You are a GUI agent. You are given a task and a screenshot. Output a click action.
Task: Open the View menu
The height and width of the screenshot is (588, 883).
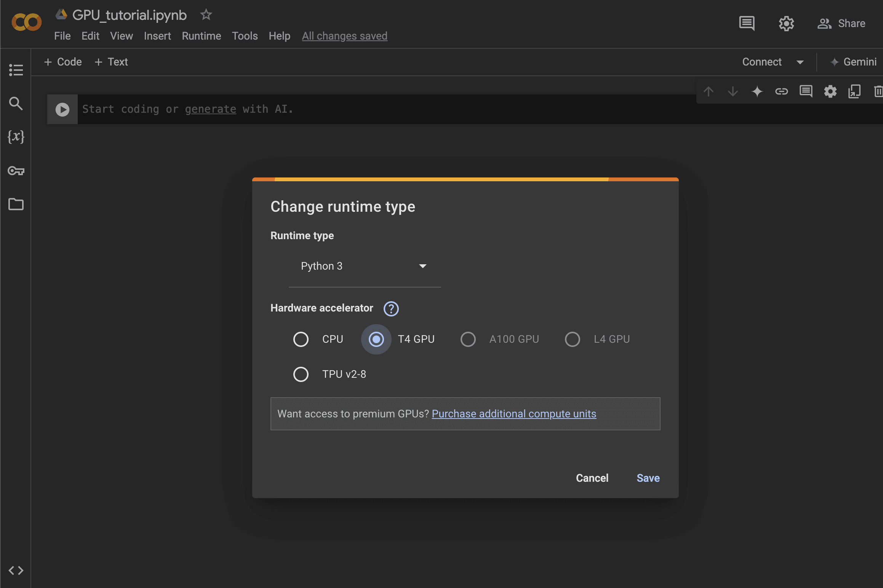tap(122, 36)
